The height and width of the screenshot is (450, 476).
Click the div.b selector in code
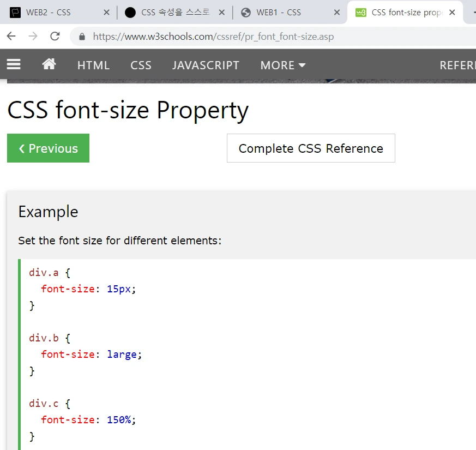coord(44,338)
